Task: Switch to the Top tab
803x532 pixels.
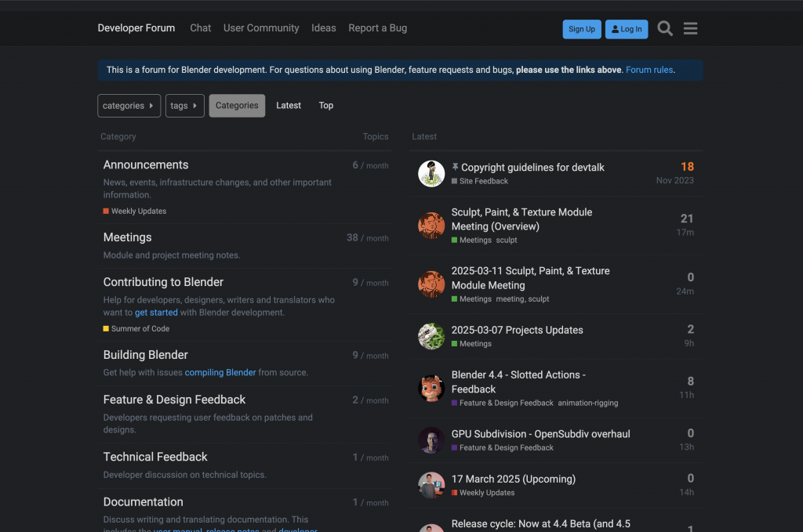Action: click(x=326, y=105)
